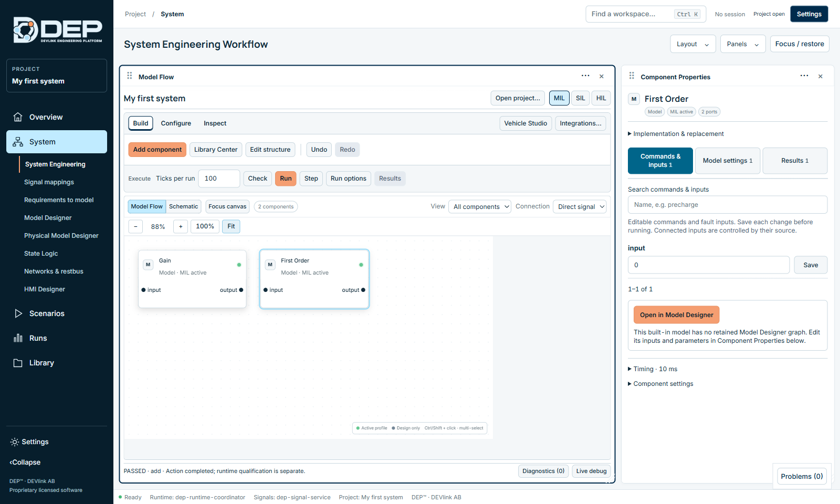Screen dimensions: 840x504
Task: Close the Model Flow panel
Action: point(602,77)
